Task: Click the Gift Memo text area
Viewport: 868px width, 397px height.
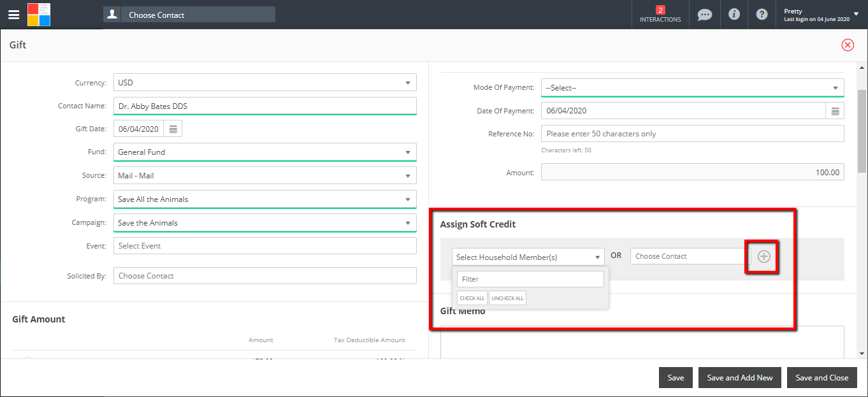Action: click(x=642, y=343)
